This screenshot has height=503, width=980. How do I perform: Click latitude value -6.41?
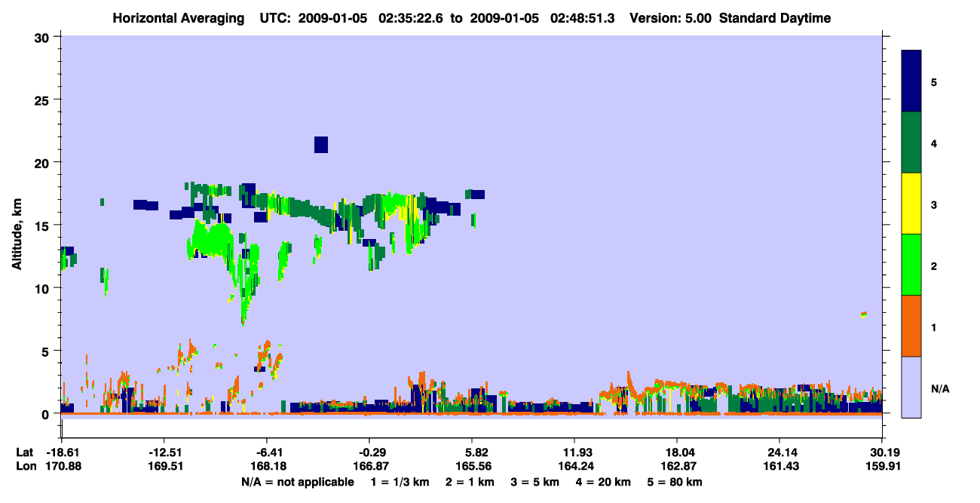[267, 452]
